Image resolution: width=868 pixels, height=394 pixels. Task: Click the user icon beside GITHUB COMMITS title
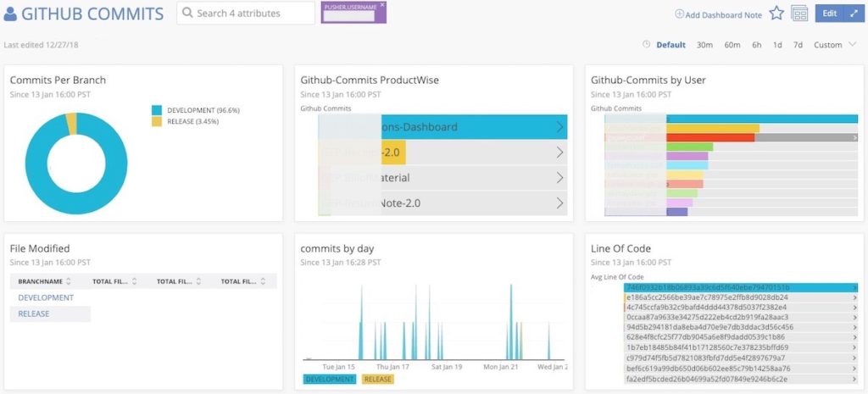coord(10,14)
